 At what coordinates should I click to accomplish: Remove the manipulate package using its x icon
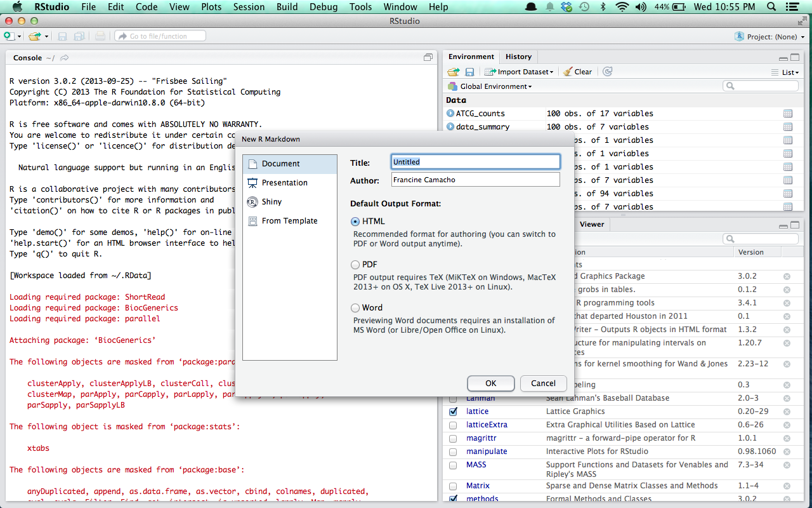click(x=787, y=451)
